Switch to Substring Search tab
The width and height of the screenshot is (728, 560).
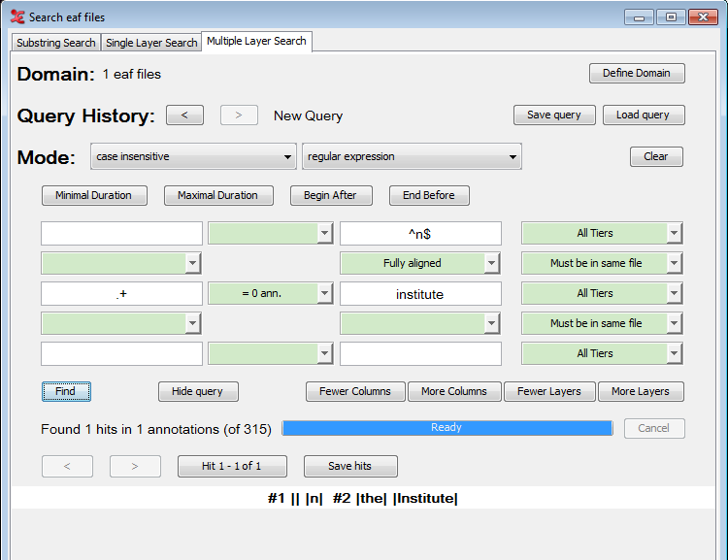pyautogui.click(x=56, y=43)
